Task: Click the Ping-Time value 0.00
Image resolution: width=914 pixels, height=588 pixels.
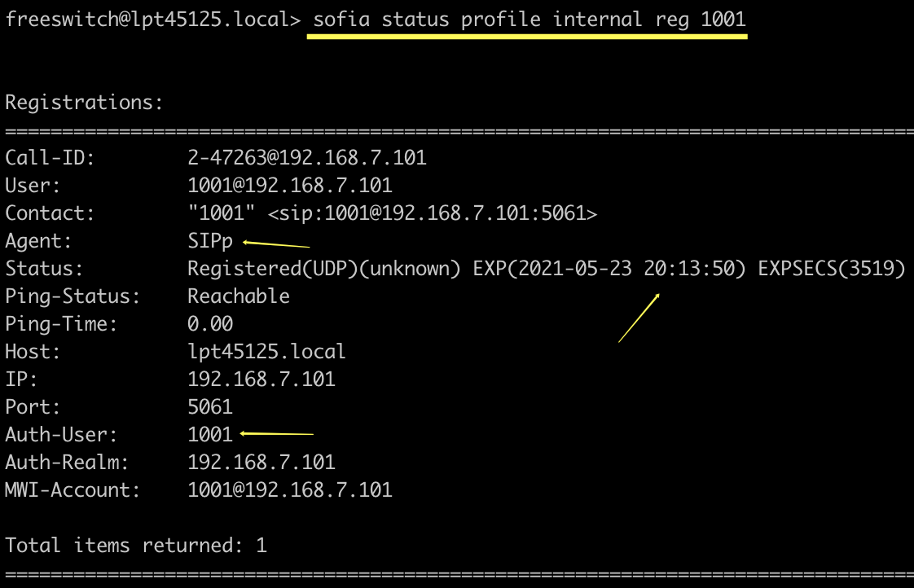Action: pos(210,324)
